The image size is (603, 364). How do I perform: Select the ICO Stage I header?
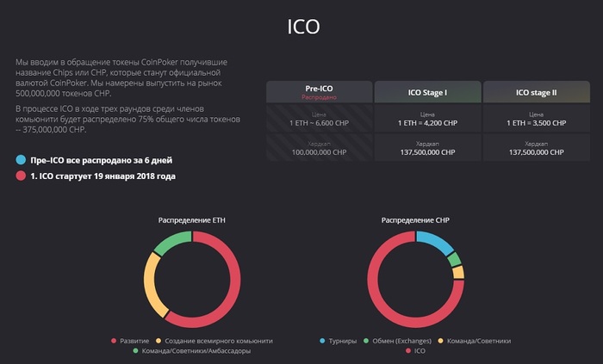(x=427, y=92)
